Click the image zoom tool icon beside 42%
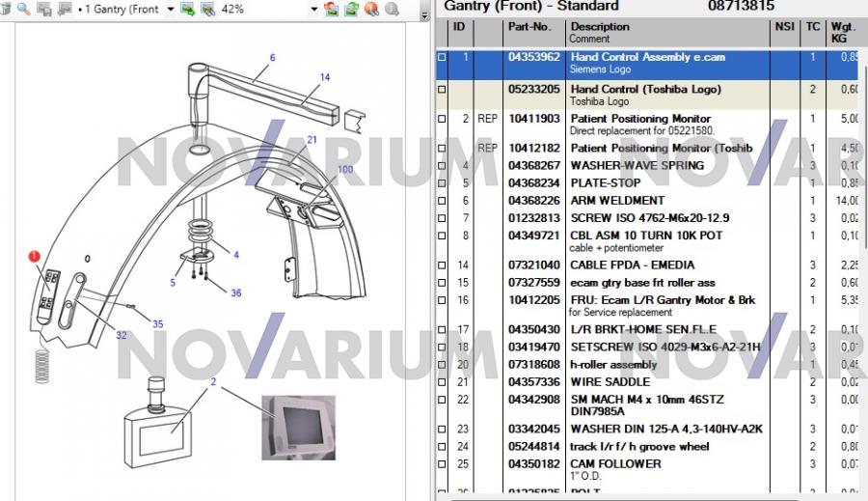The width and height of the screenshot is (868, 501). (207, 9)
